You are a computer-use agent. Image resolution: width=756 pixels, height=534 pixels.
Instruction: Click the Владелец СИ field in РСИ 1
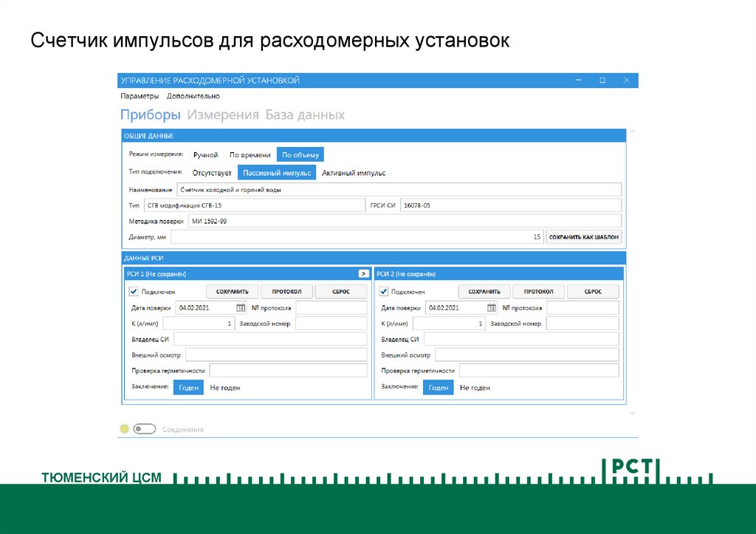tap(270, 339)
